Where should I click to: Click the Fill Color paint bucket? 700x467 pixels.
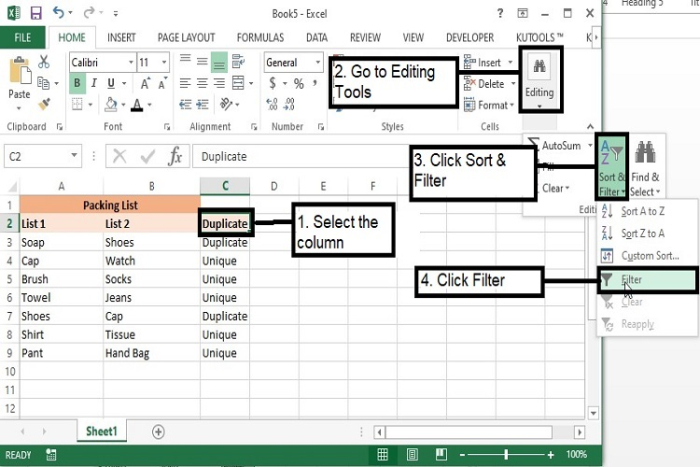coord(111,104)
